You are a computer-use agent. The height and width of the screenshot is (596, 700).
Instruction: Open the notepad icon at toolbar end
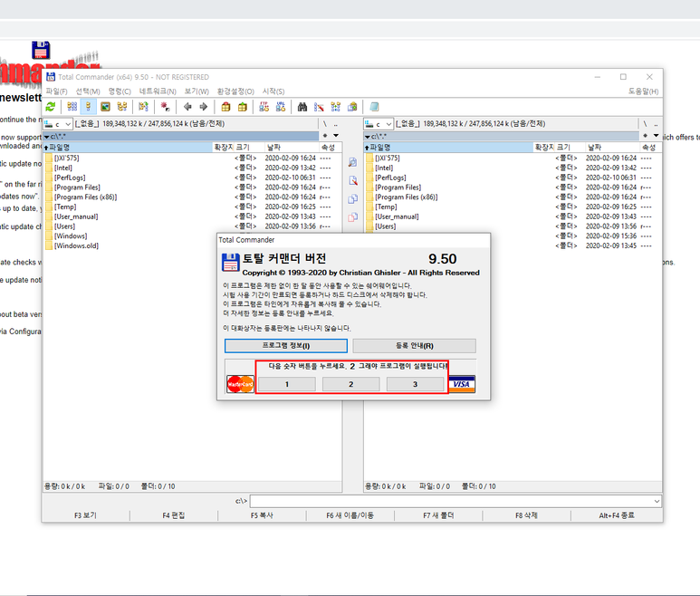(x=374, y=107)
